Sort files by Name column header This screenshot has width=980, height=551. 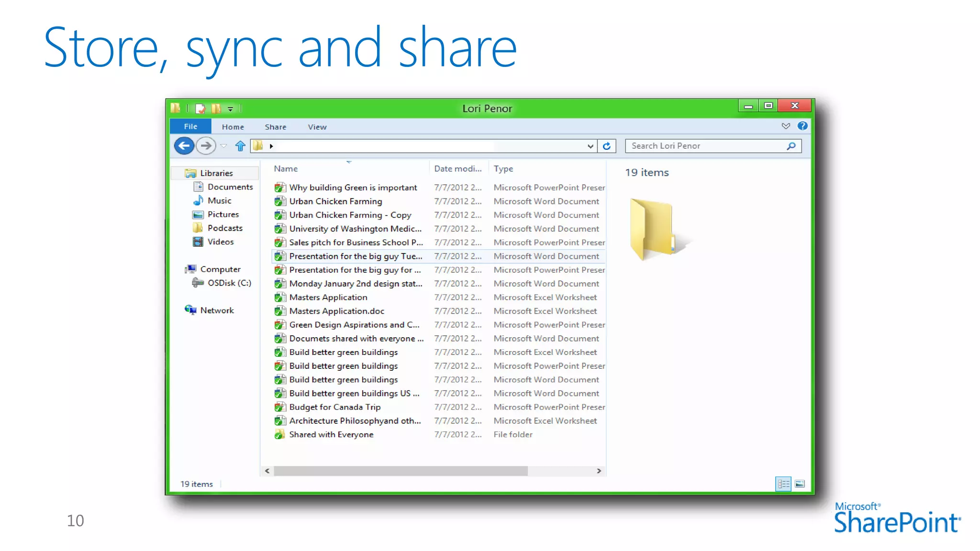tap(286, 169)
